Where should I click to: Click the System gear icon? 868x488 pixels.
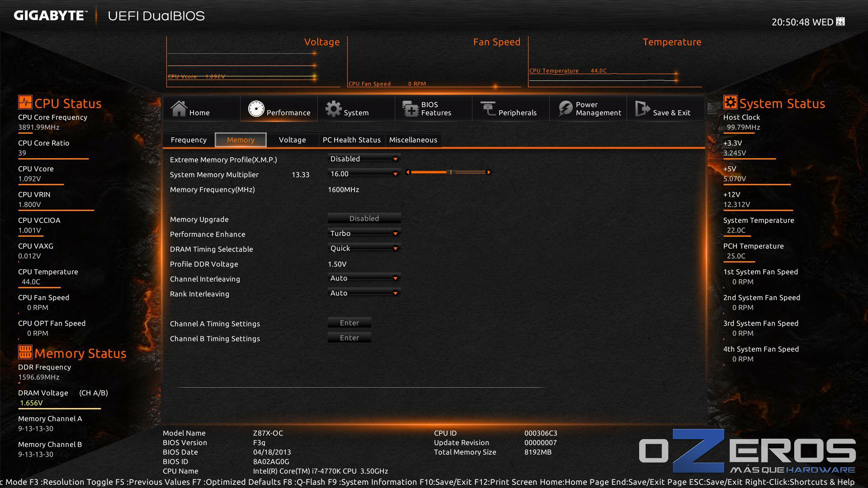point(334,108)
